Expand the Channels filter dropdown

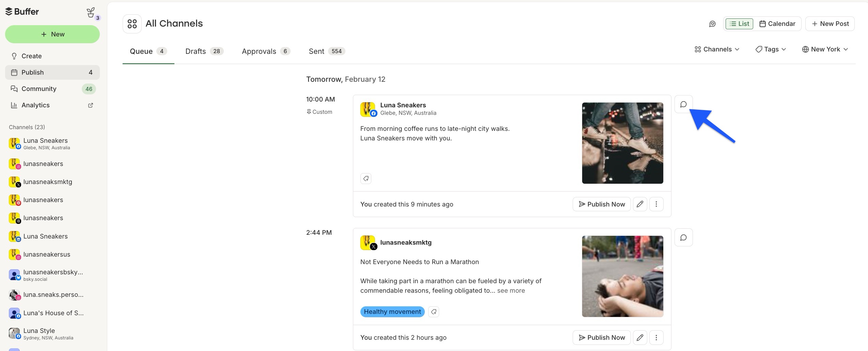coord(717,49)
